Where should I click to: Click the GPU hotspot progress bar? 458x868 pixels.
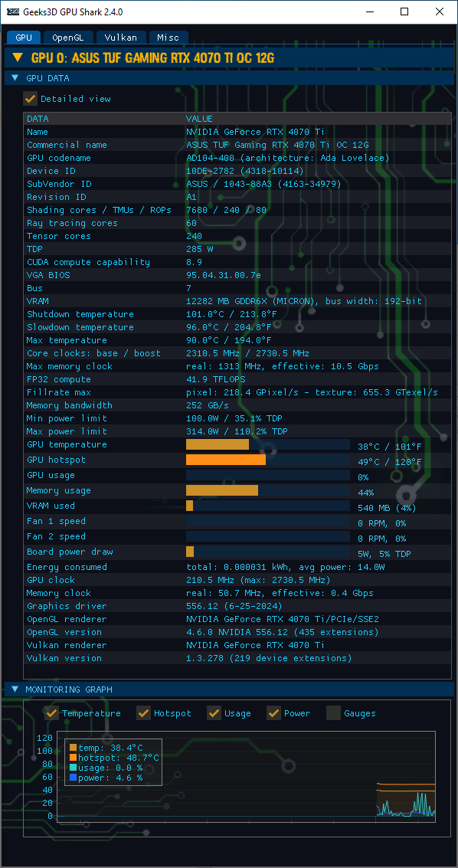[268, 460]
